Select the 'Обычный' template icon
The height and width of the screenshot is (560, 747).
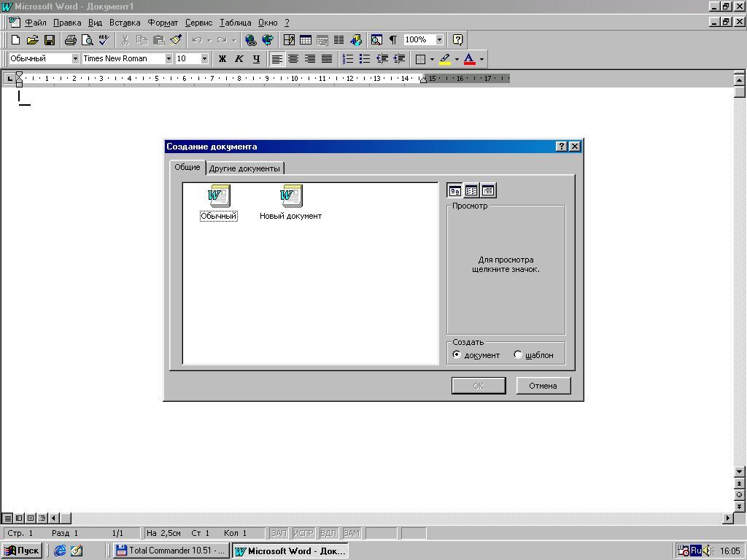coord(219,203)
